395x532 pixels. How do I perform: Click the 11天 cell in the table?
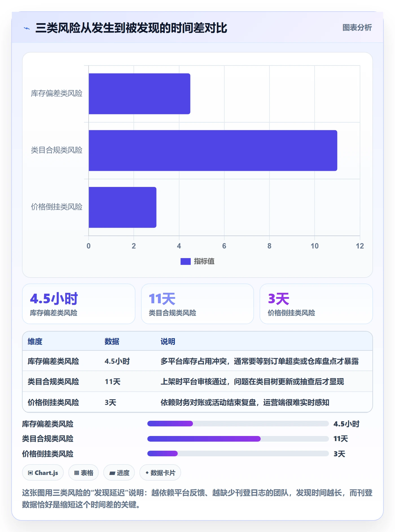tap(113, 382)
